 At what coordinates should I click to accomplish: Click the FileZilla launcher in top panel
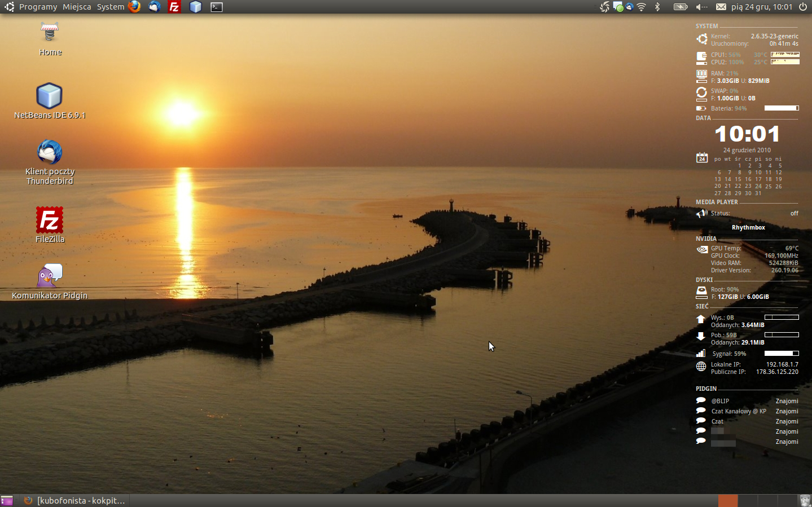click(174, 7)
